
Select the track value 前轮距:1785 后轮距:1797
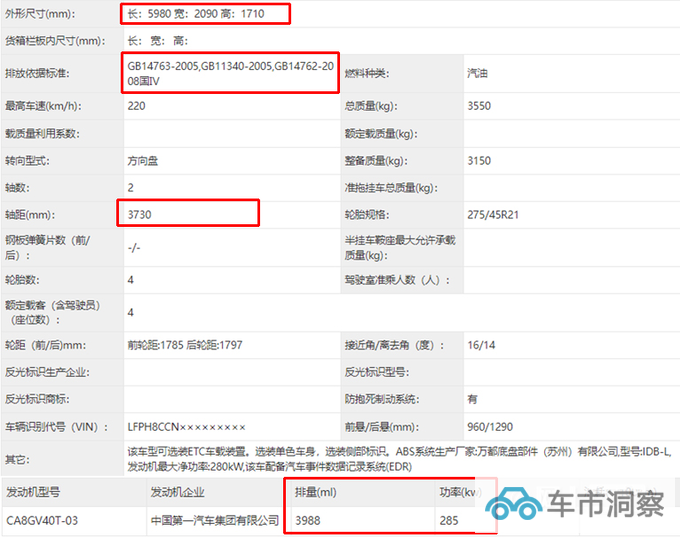tap(185, 345)
